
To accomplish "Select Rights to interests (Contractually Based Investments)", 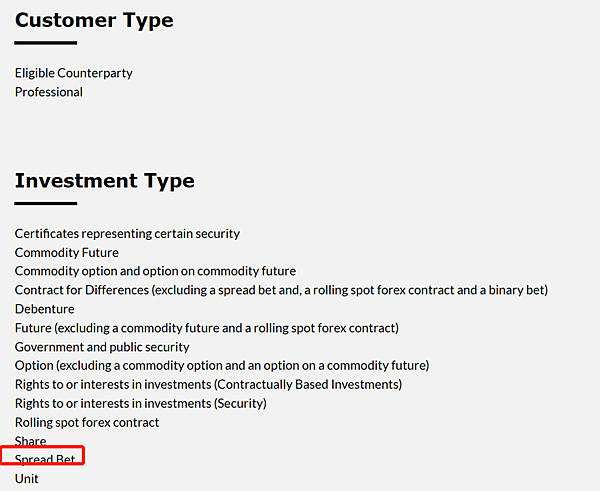I will 208,384.
